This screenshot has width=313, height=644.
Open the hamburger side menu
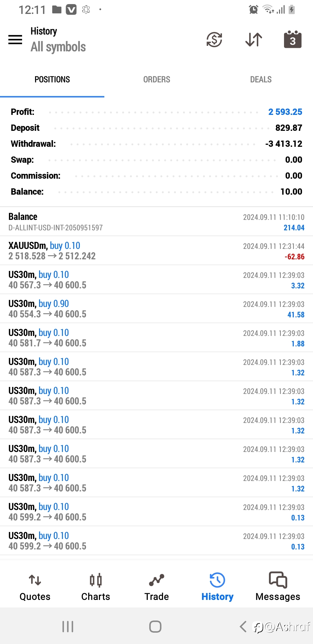point(15,40)
